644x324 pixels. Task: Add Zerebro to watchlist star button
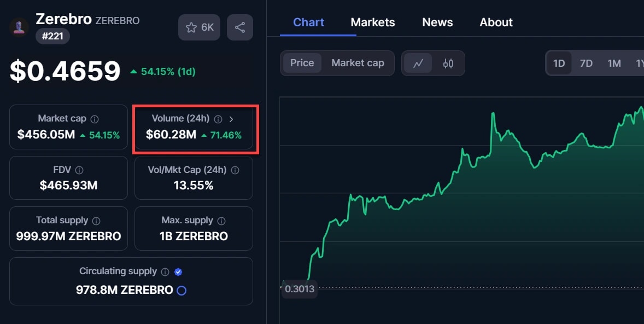click(x=199, y=27)
